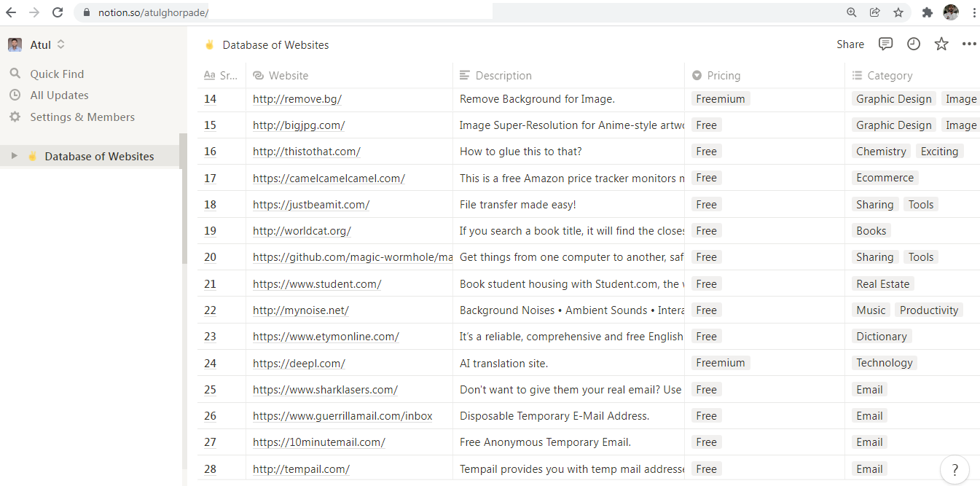This screenshot has width=980, height=486.
Task: Open the http://bigjpg.com/ link
Action: tap(299, 125)
